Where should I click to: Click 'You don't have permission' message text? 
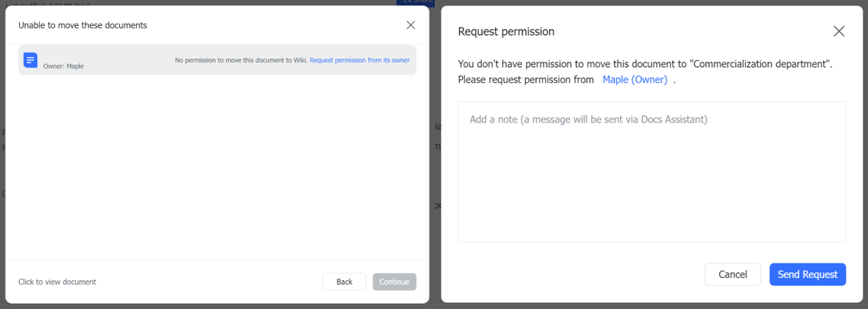pos(532,64)
